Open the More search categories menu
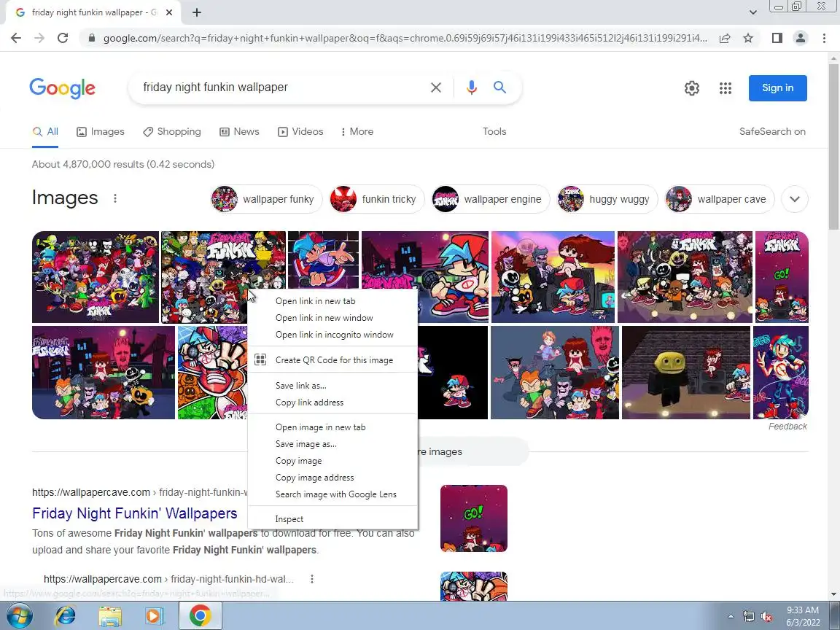This screenshot has width=840, height=630. [357, 132]
